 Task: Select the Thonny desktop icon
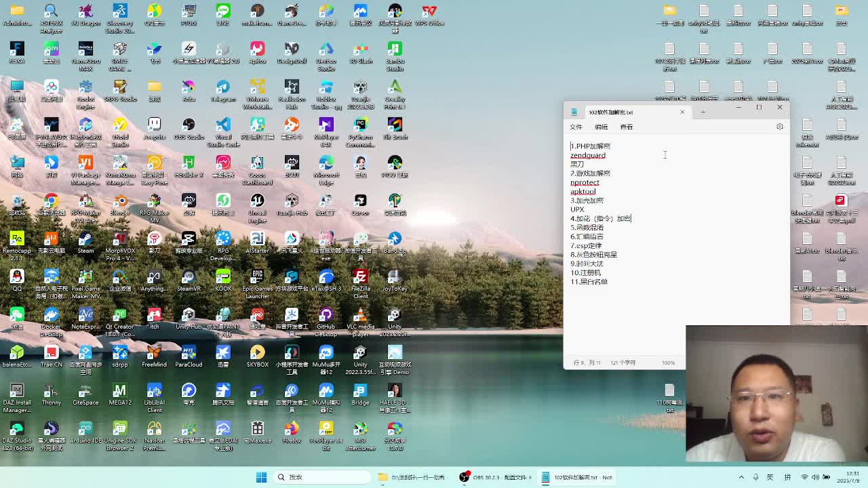51,394
